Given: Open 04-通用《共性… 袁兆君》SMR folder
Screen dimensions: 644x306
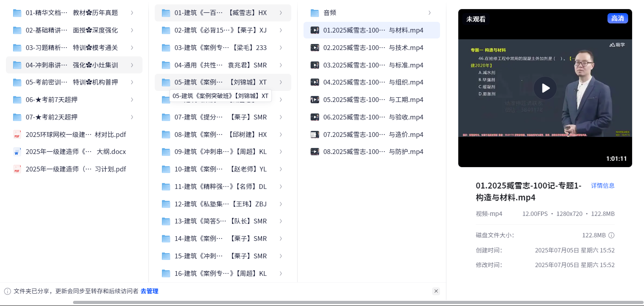Looking at the screenshot, I should [x=223, y=65].
